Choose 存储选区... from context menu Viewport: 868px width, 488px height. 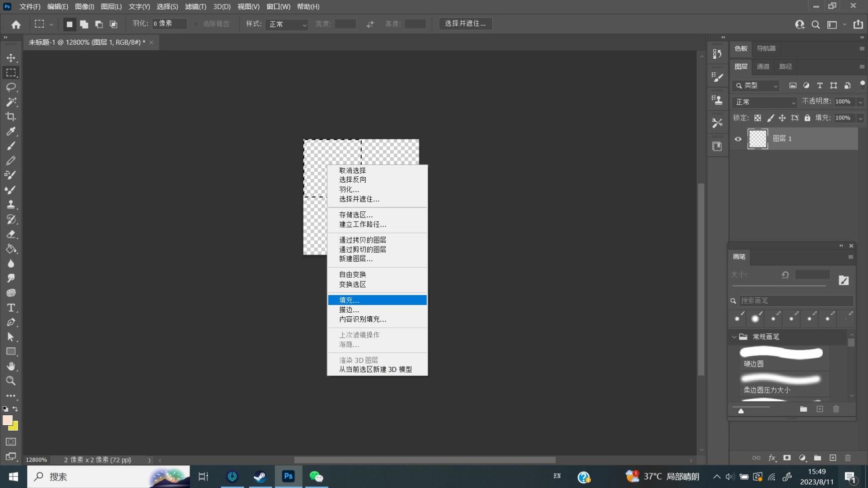pyautogui.click(x=377, y=215)
